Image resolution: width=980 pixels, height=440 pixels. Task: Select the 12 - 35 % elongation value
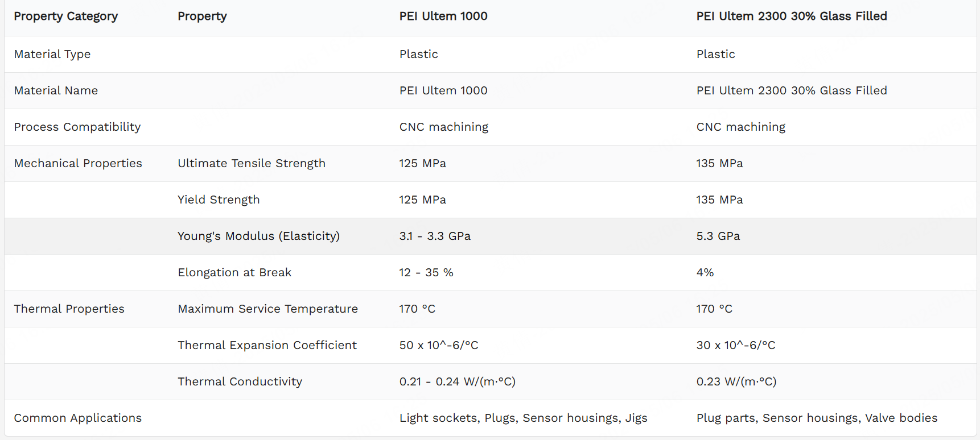[x=426, y=273]
